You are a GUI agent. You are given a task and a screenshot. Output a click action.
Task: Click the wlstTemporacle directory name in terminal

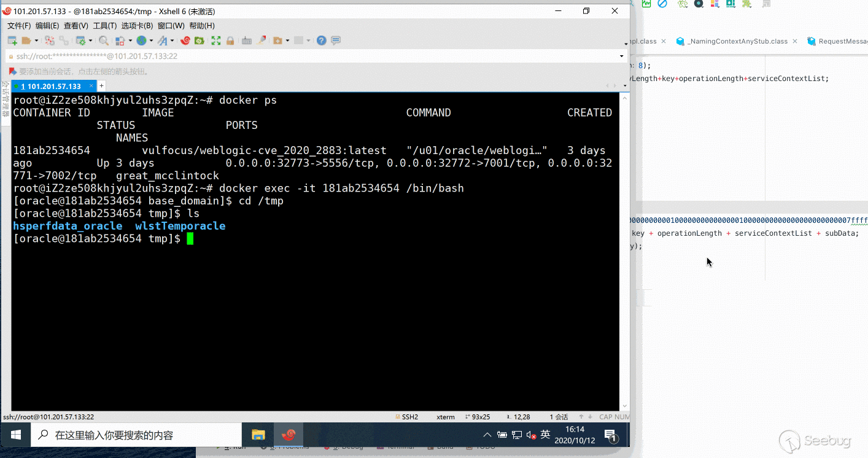point(180,226)
